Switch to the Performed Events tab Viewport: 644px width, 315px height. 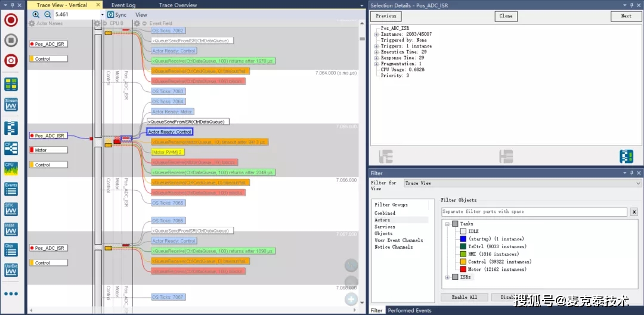(410, 310)
